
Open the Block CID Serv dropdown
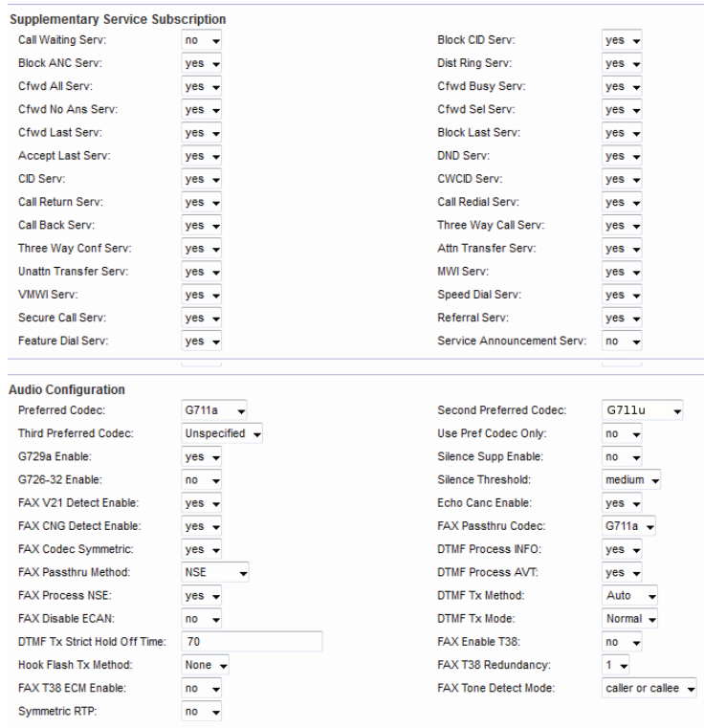tap(623, 41)
